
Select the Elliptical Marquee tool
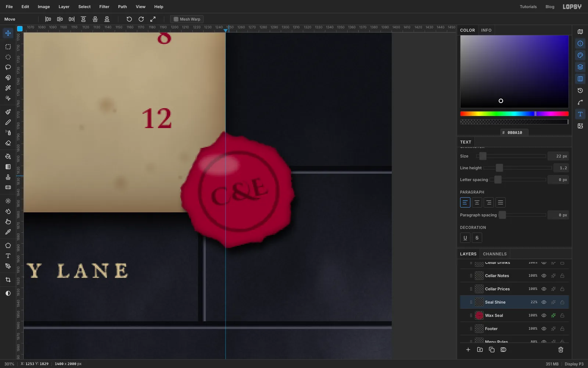(x=8, y=57)
